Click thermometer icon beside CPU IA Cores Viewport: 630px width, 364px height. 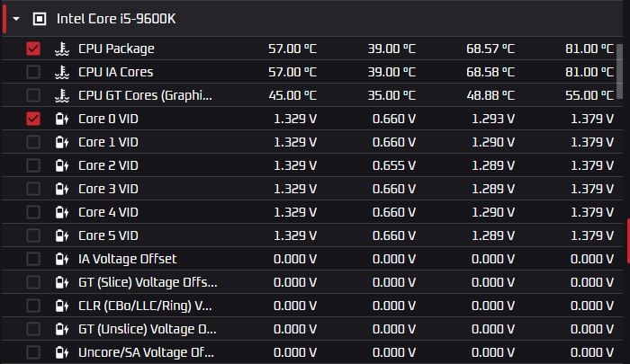[x=61, y=72]
